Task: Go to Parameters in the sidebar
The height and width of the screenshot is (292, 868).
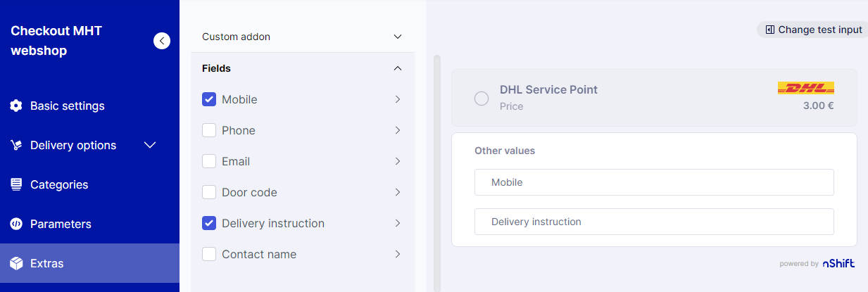Action: 61,224
